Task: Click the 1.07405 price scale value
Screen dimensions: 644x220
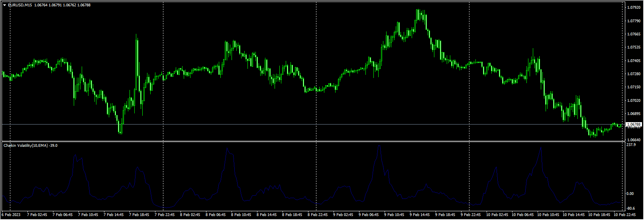Action: [633, 61]
